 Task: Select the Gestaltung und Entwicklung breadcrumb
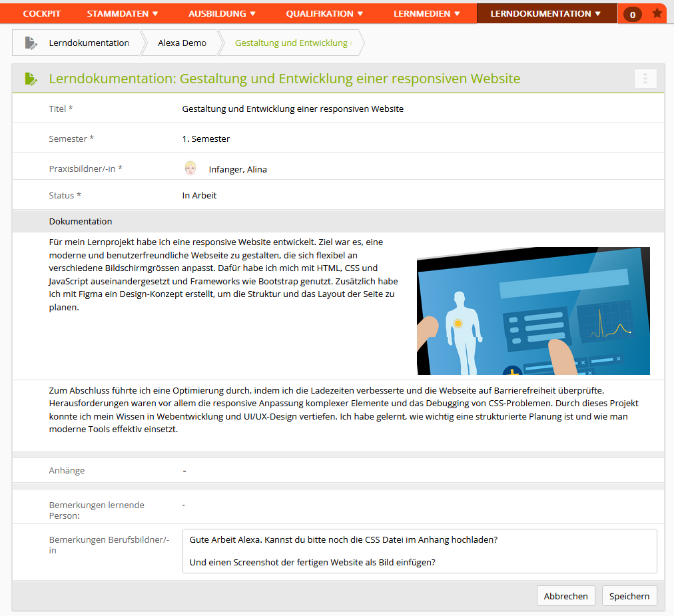292,43
